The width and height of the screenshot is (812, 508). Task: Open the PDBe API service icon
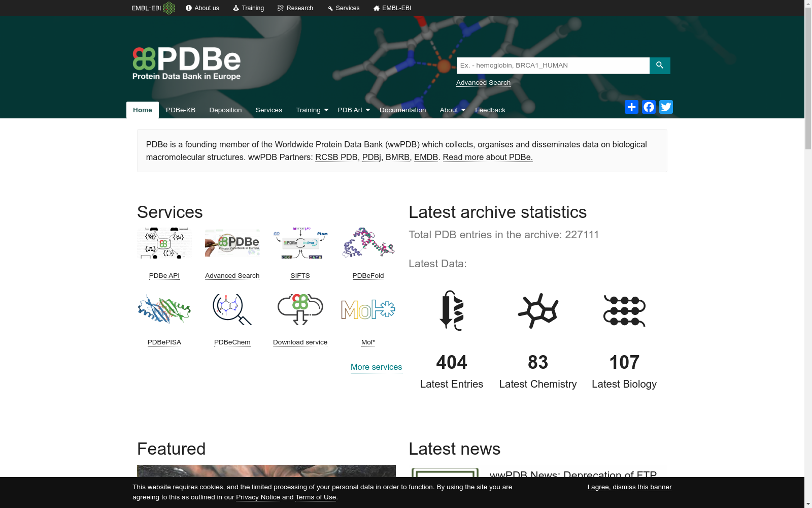click(164, 243)
